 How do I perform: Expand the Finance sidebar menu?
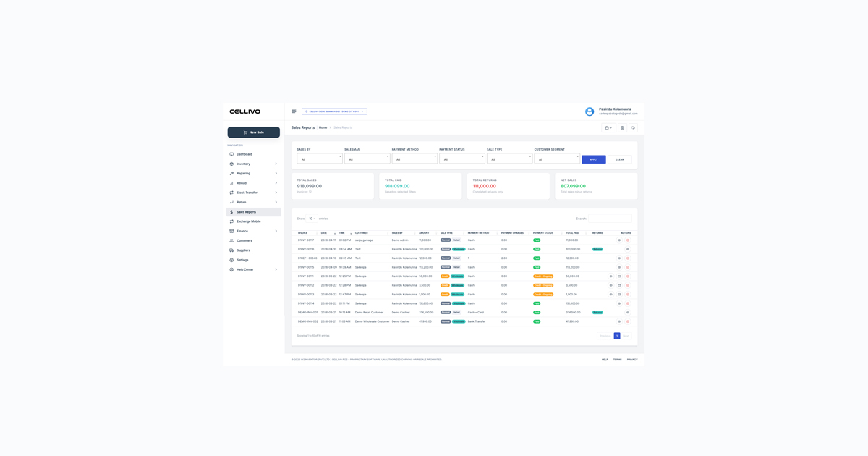click(254, 231)
